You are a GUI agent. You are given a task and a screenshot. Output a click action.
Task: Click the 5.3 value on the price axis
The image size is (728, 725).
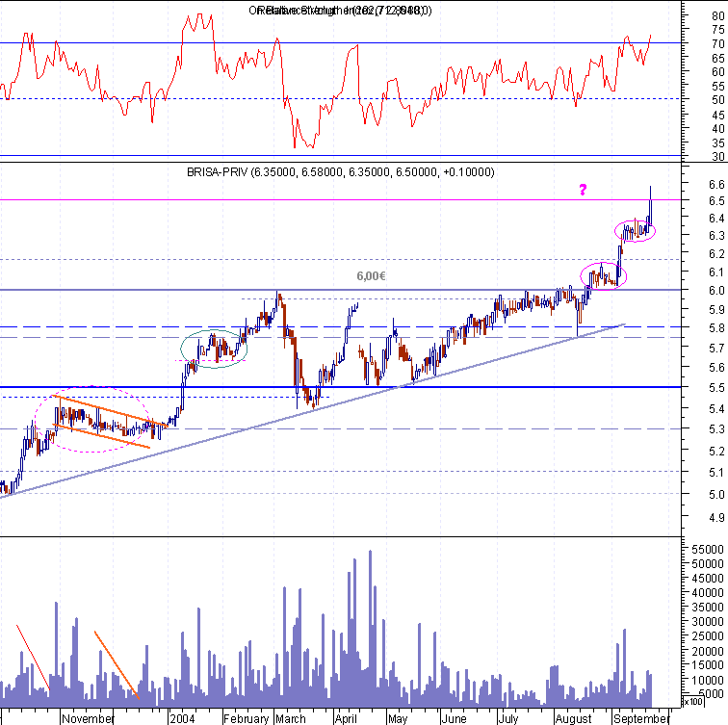(716, 428)
